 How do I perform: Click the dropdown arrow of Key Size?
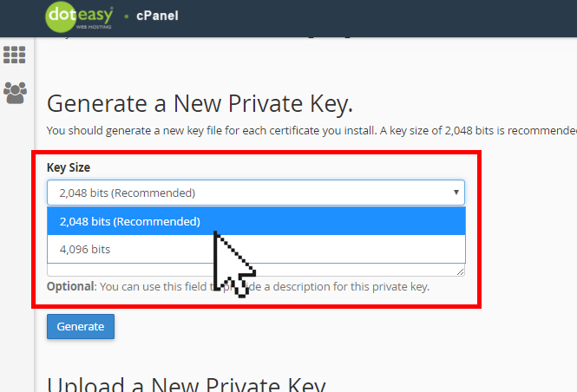(456, 193)
